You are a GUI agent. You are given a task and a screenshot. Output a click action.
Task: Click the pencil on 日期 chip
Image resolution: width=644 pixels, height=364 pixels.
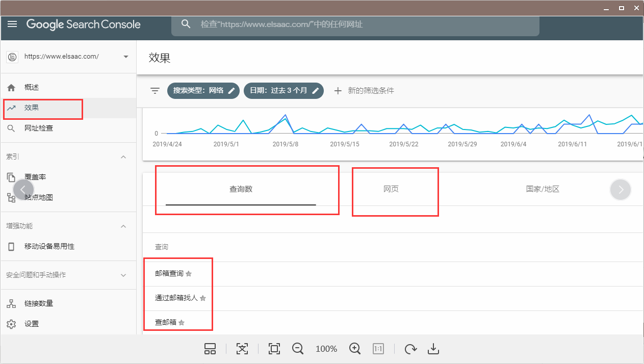[x=316, y=91]
